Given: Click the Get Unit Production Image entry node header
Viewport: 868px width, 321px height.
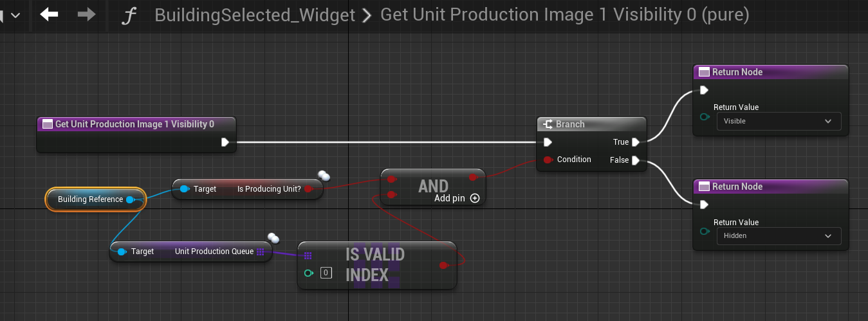Looking at the screenshot, I should (134, 124).
